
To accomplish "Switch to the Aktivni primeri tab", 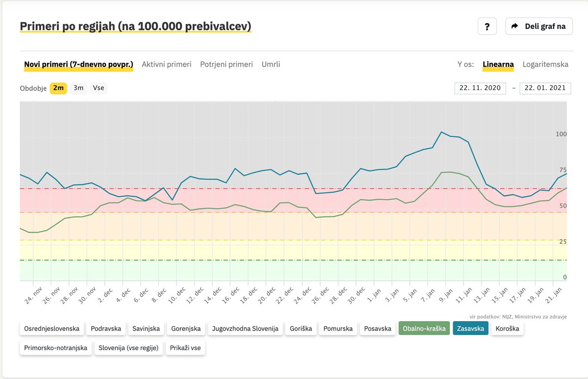I will point(167,64).
